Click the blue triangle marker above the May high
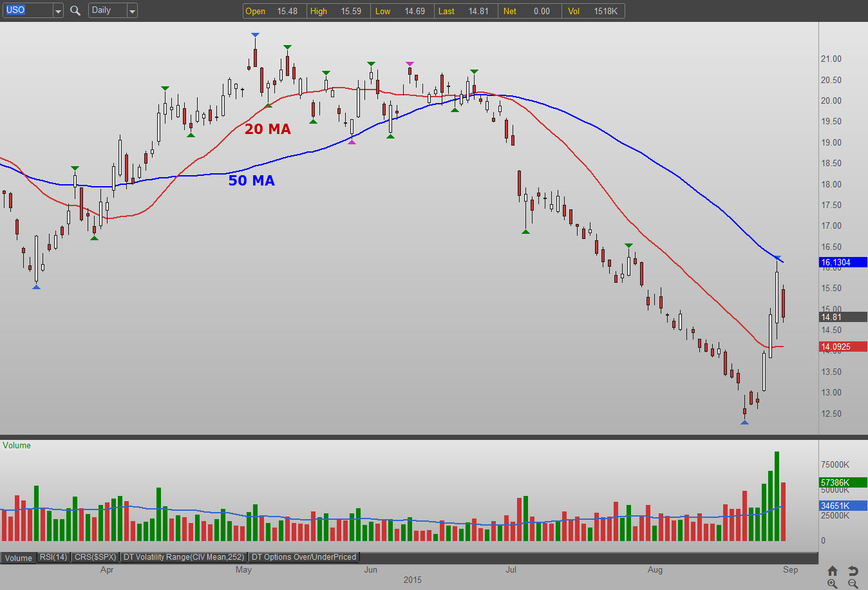Image resolution: width=868 pixels, height=590 pixels. click(255, 35)
